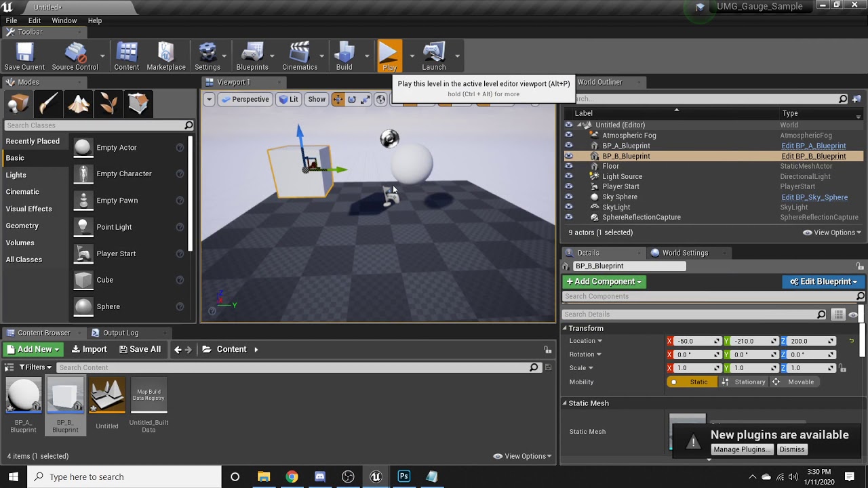Set Mobility to Stationary
868x488 pixels.
click(744, 382)
